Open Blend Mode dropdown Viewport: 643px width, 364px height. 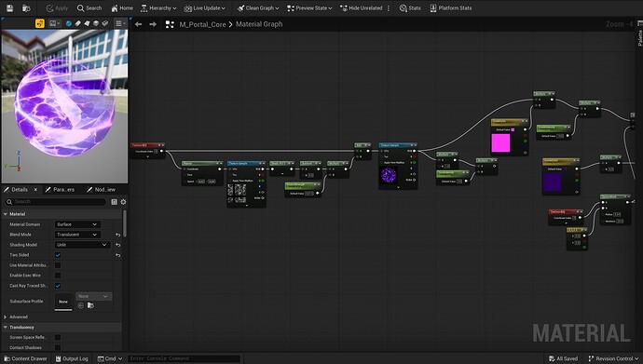tap(77, 235)
